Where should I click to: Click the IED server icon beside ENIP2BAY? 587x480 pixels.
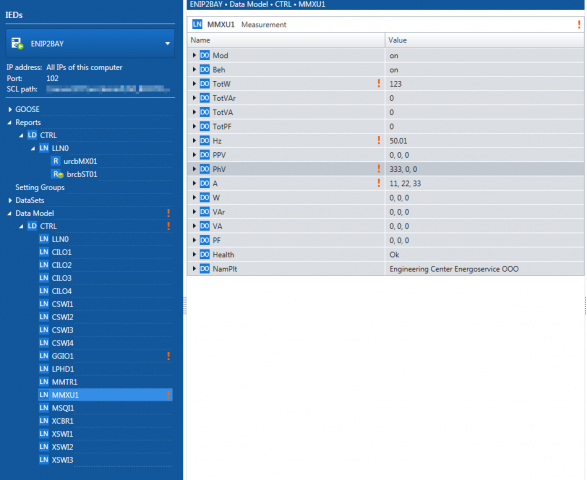[17, 43]
